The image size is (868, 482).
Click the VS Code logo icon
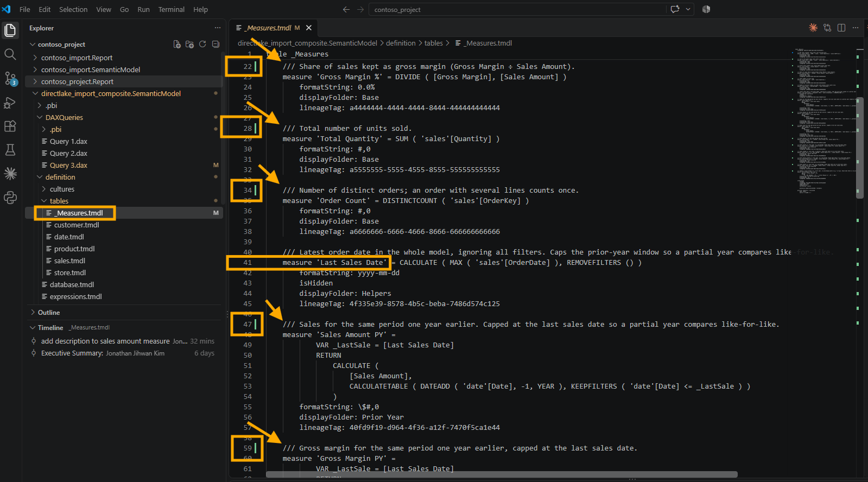tap(7, 9)
